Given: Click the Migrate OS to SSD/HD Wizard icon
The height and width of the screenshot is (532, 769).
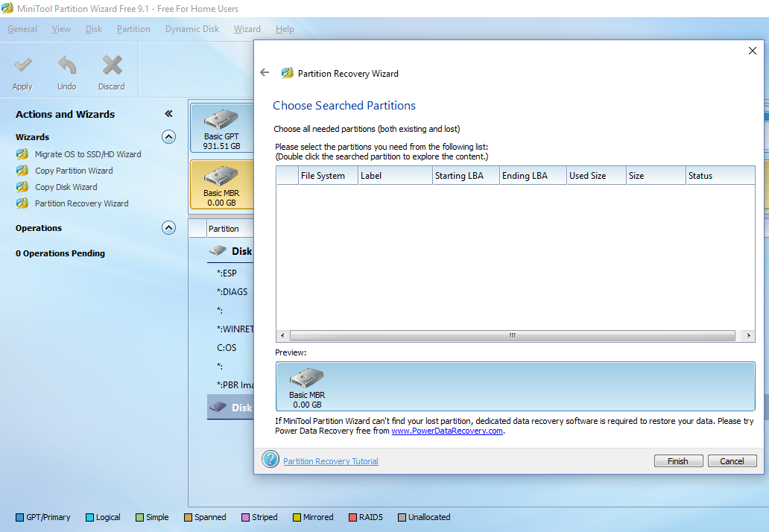Looking at the screenshot, I should (x=22, y=154).
